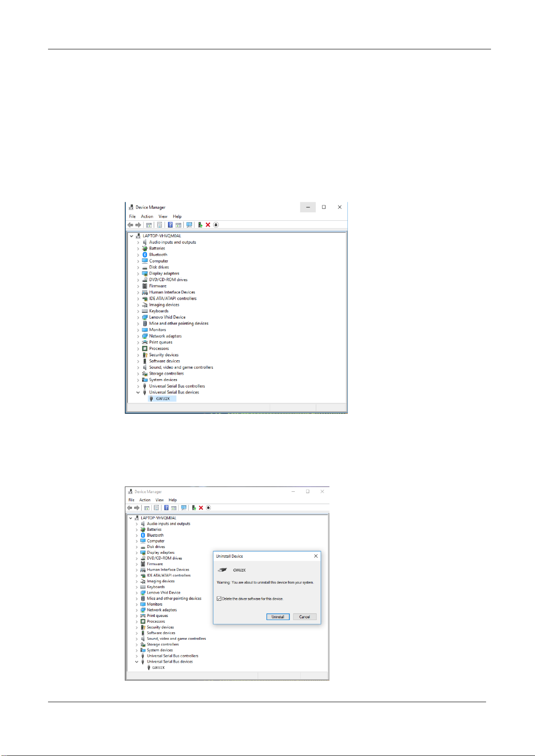This screenshot has height=756, width=535.
Task: Click GWU2X device icon in Uninstall Device dialog
Action: pos(222,570)
